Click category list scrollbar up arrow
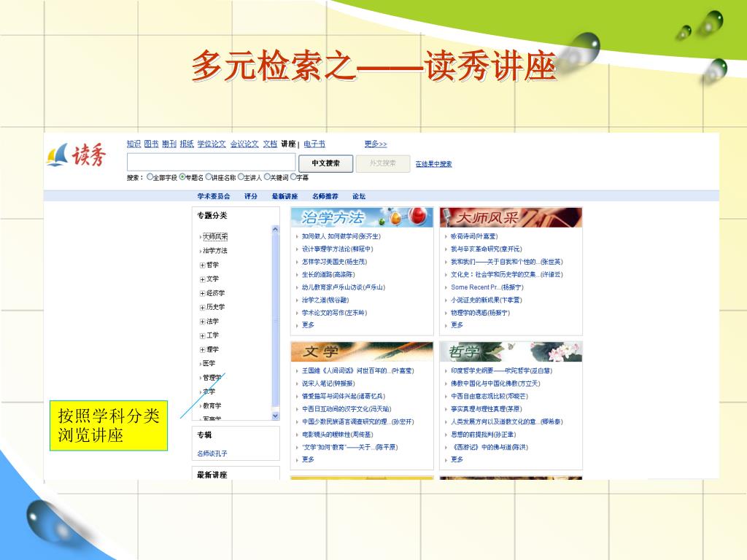 275,230
